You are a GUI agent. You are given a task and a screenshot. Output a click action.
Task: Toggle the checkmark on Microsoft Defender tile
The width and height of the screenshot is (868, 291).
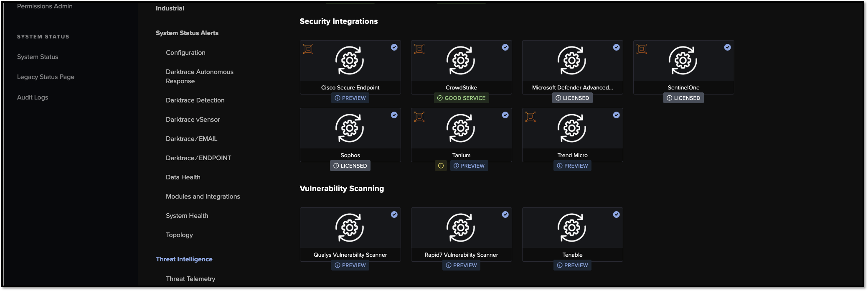click(x=616, y=48)
